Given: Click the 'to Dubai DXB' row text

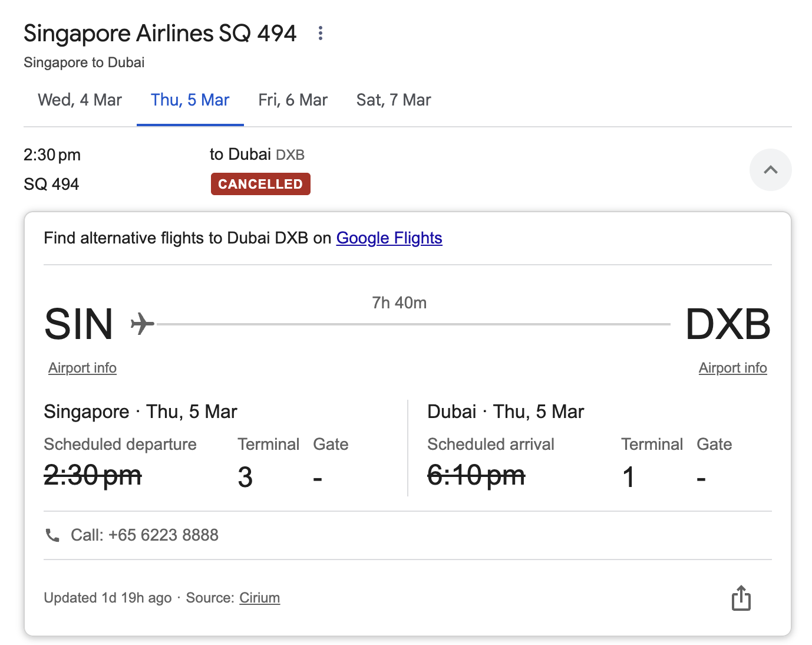Looking at the screenshot, I should [x=257, y=154].
